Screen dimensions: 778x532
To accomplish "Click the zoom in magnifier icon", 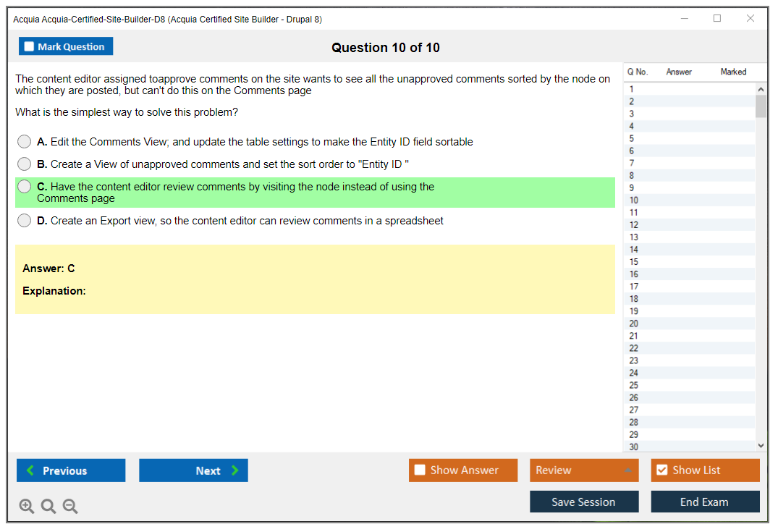I will pyautogui.click(x=27, y=506).
